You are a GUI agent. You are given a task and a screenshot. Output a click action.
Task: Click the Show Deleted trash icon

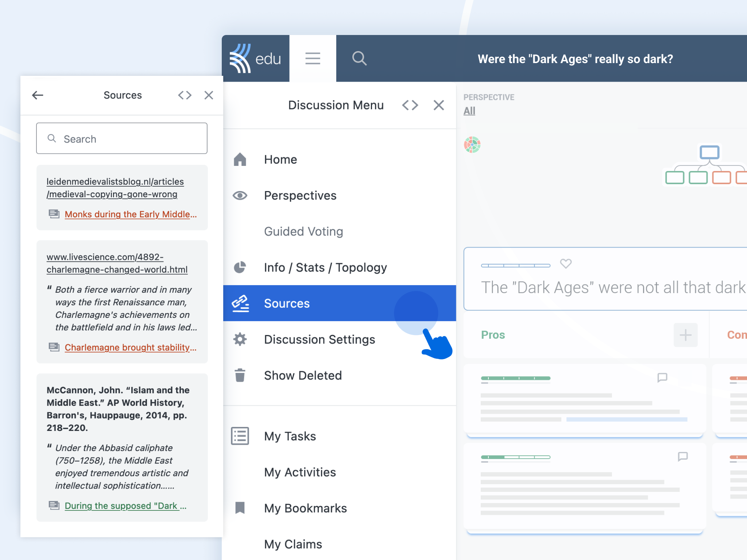point(240,375)
